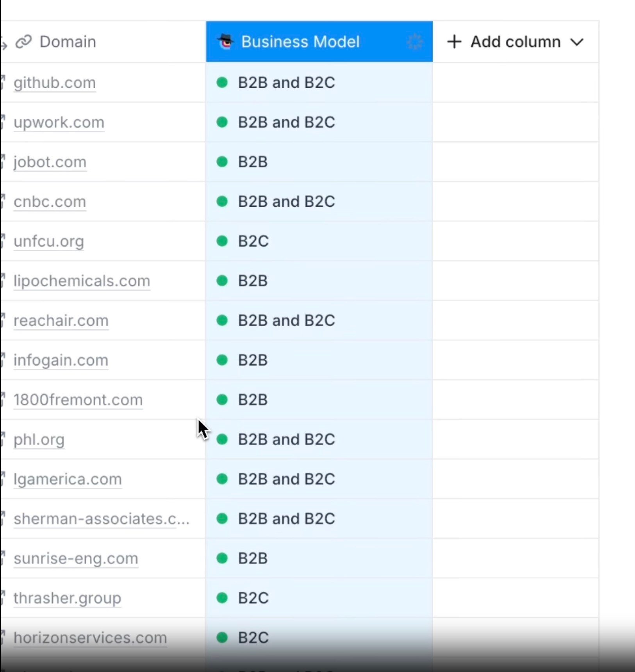Click the plus icon for Add column
The width and height of the screenshot is (635, 672).
tap(454, 41)
